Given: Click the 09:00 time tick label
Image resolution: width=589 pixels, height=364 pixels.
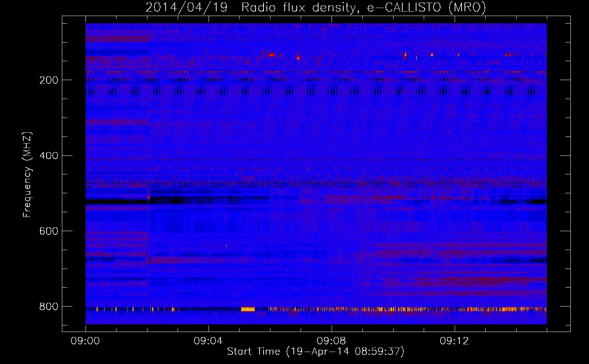Looking at the screenshot, I should (x=85, y=341).
